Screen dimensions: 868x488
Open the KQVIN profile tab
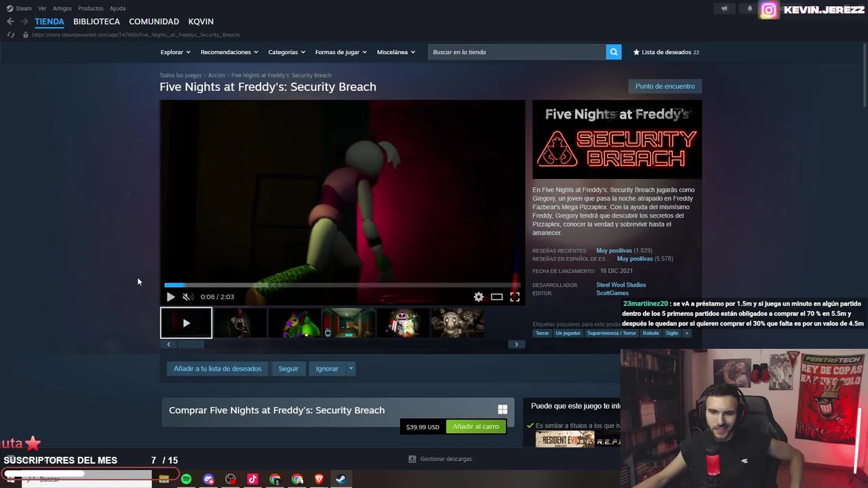(201, 22)
